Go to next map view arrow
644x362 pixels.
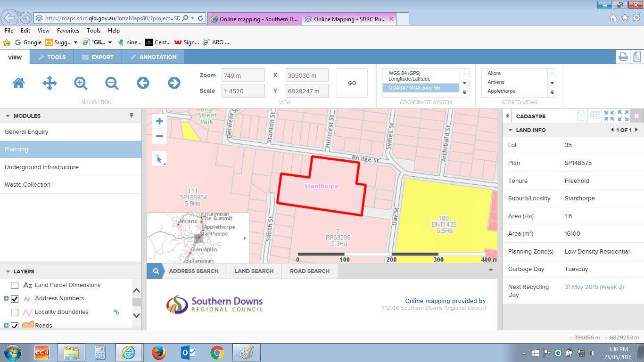tap(174, 83)
